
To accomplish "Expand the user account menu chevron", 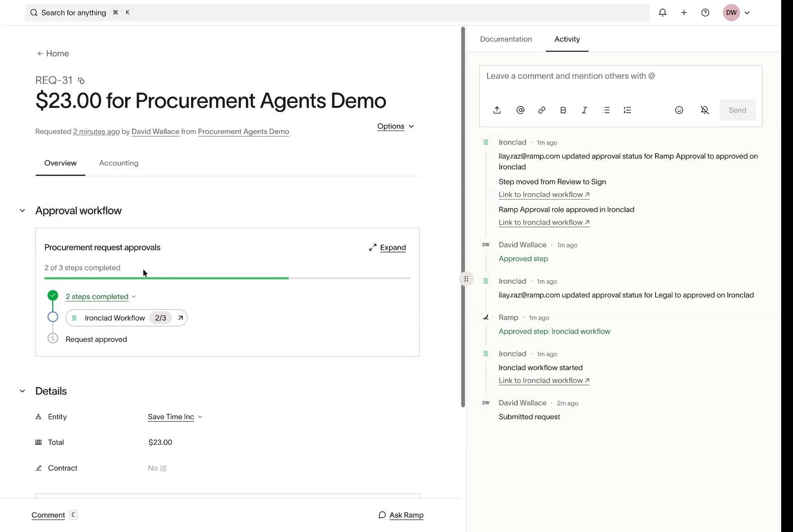I will click(x=747, y=13).
